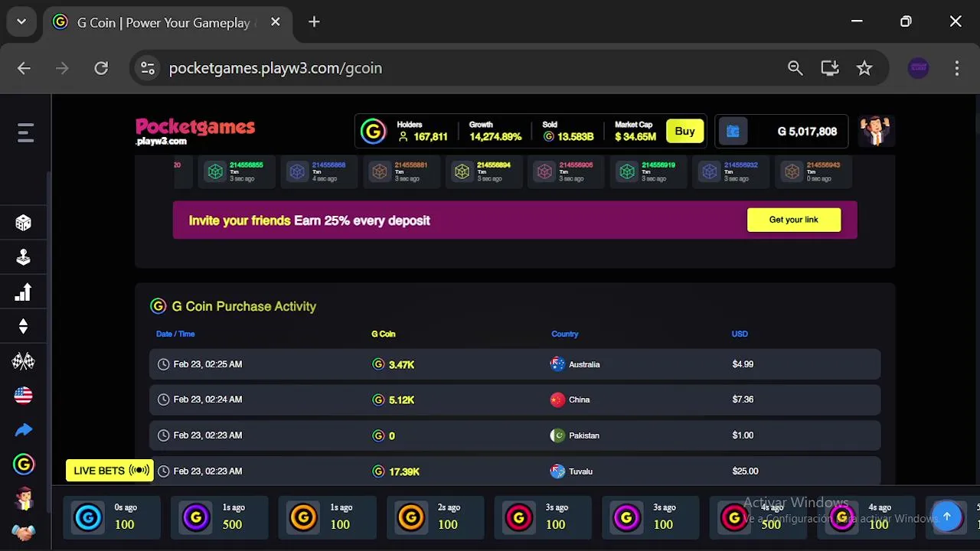This screenshot has height=551, width=980.
Task: Click the $25.00 USD value
Action: [745, 471]
